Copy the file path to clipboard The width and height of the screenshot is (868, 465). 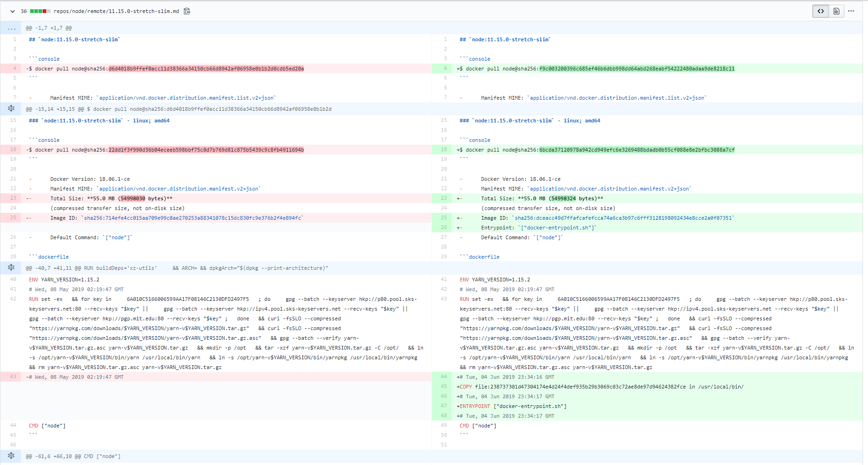pyautogui.click(x=187, y=11)
